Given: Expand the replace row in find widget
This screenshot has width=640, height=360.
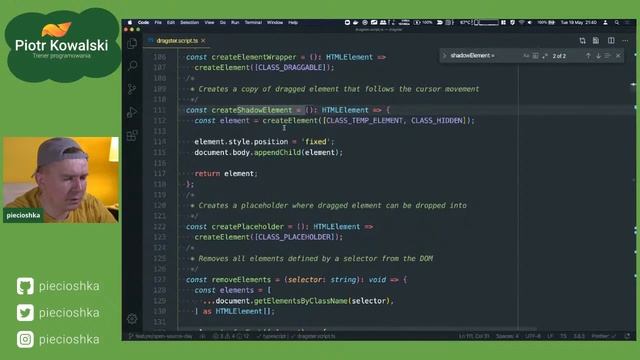Looking at the screenshot, I should point(444,56).
